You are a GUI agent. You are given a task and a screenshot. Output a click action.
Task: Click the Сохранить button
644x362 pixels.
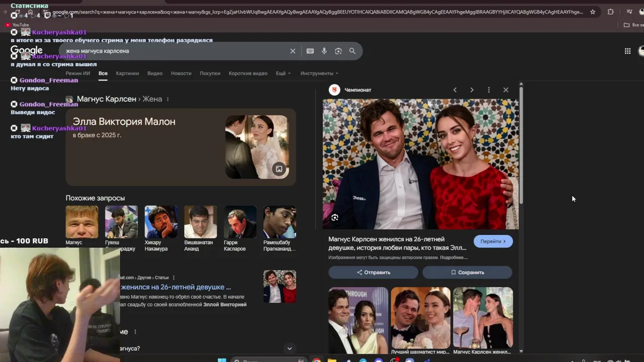[467, 273]
